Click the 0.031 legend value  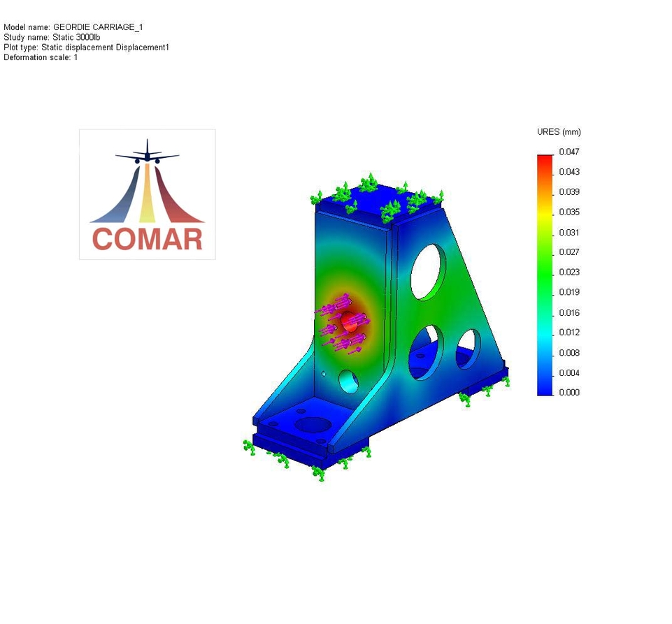569,233
